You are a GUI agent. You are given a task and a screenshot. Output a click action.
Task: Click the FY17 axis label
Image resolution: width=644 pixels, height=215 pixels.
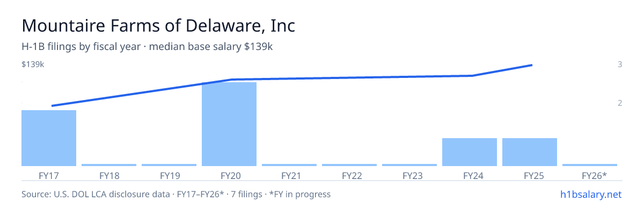click(x=49, y=175)
